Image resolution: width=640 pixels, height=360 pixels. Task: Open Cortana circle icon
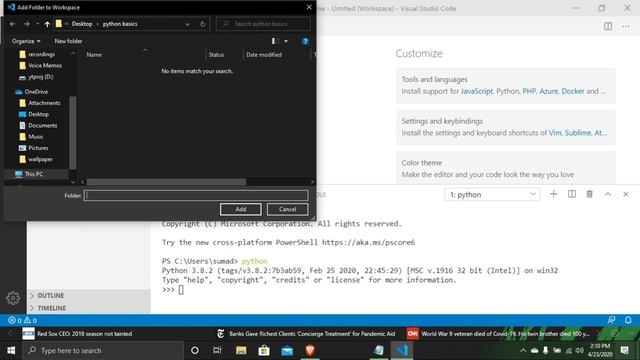195,350
